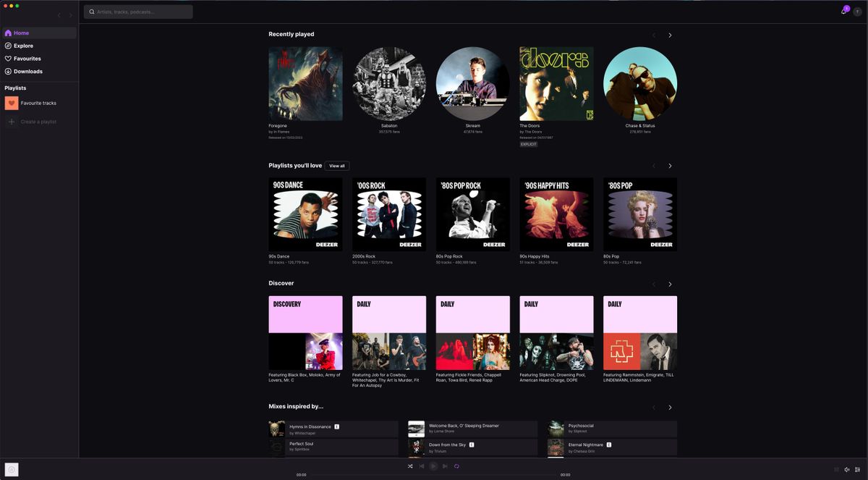Image resolution: width=868 pixels, height=480 pixels.
Task: Show next Recently played items with right chevron
Action: [x=670, y=35]
